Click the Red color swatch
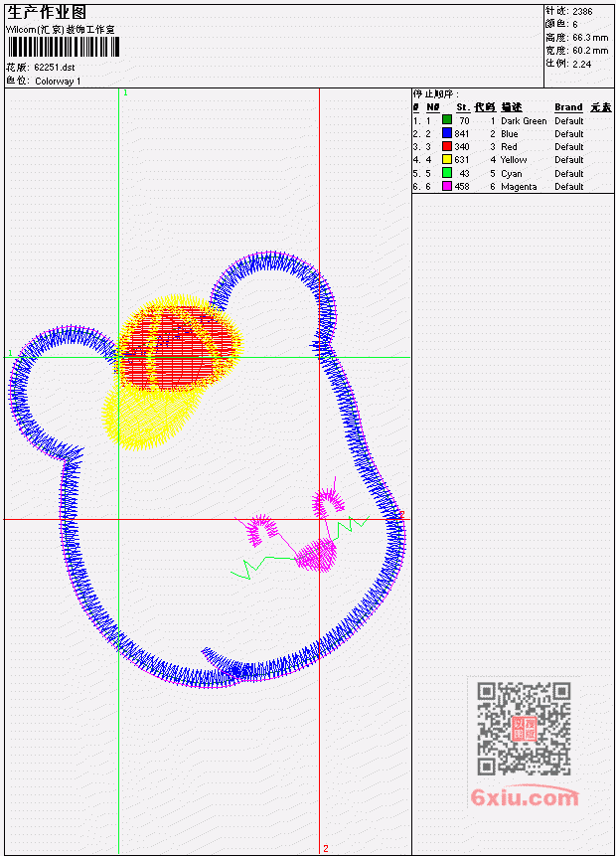This screenshot has height=856, width=616. point(447,146)
